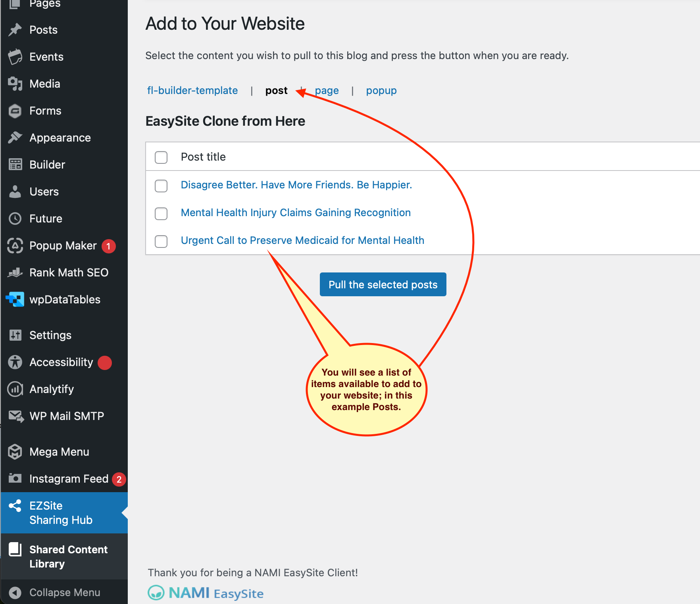Click the Forms icon
This screenshot has width=700, height=604.
point(15,111)
